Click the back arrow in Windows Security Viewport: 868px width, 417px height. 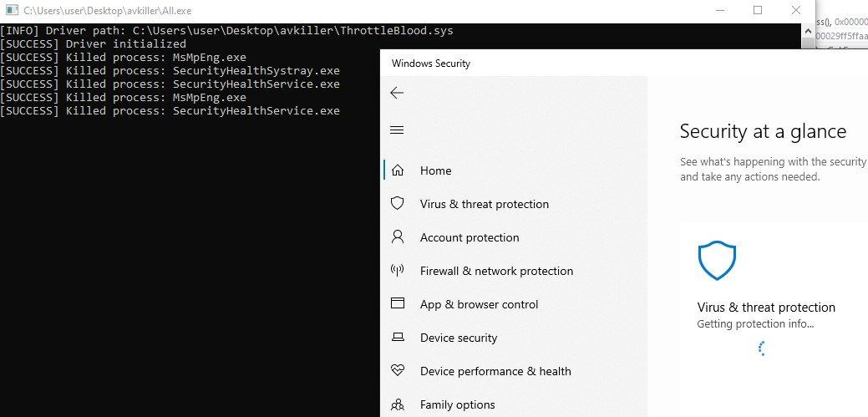point(397,93)
